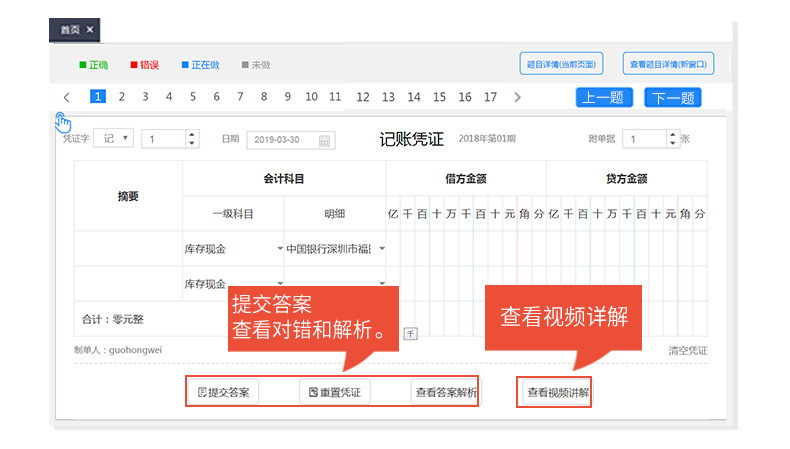Open the 凭证字 记 dropdown
Viewport: 790px width, 449px height.
(114, 138)
